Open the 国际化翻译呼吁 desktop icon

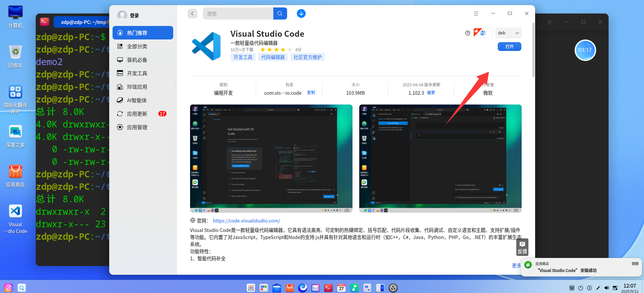pyautogui.click(x=15, y=99)
